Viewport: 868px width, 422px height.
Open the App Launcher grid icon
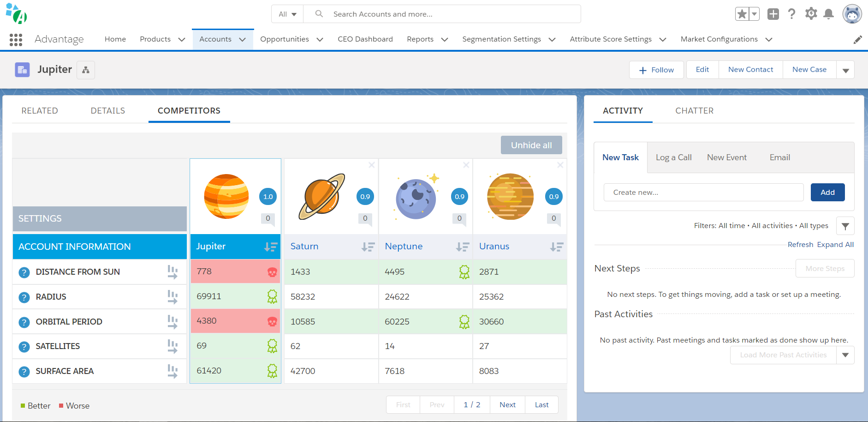point(16,40)
